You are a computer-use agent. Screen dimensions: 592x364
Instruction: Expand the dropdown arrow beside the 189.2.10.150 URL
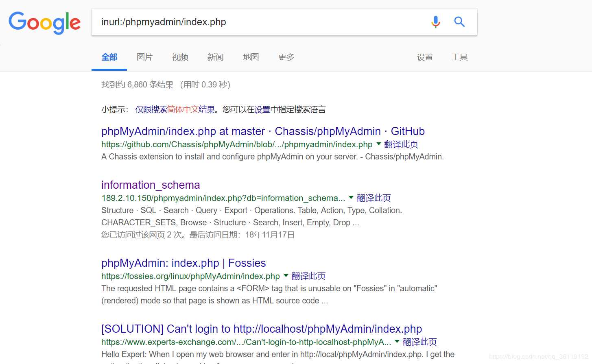351,198
